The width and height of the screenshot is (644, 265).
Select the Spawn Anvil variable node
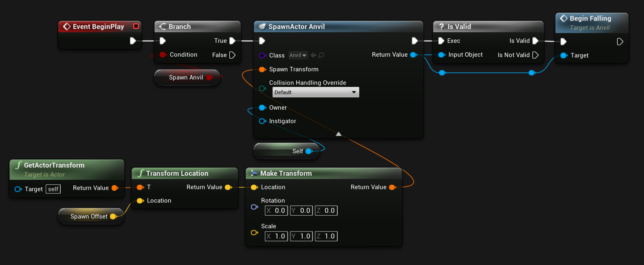point(185,77)
